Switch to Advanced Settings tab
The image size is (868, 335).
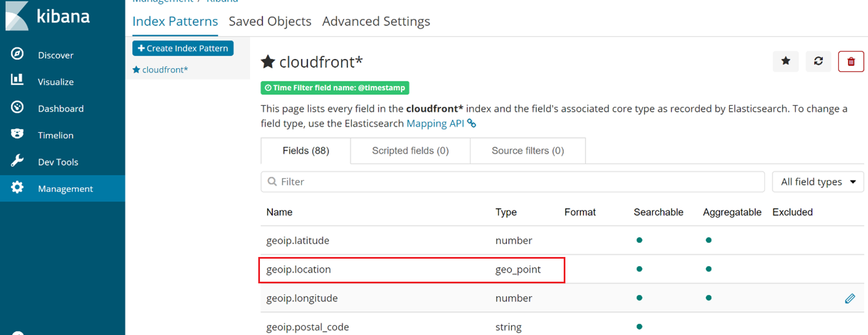tap(376, 21)
